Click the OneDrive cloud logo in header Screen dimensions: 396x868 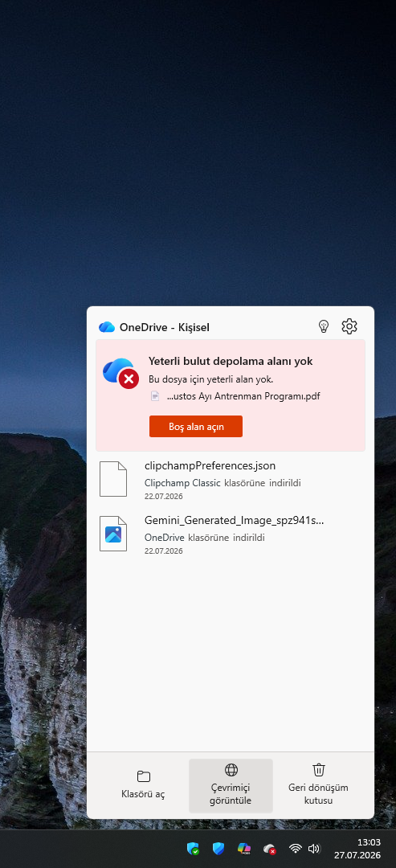[107, 327]
